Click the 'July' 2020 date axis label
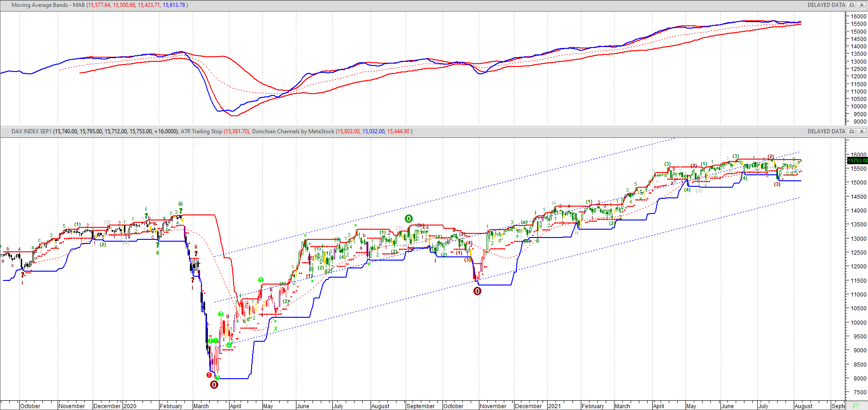The image size is (868, 410). pyautogui.click(x=338, y=406)
